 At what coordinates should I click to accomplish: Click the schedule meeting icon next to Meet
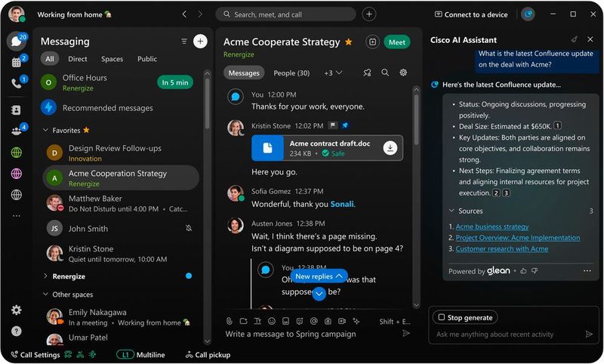pyautogui.click(x=372, y=42)
